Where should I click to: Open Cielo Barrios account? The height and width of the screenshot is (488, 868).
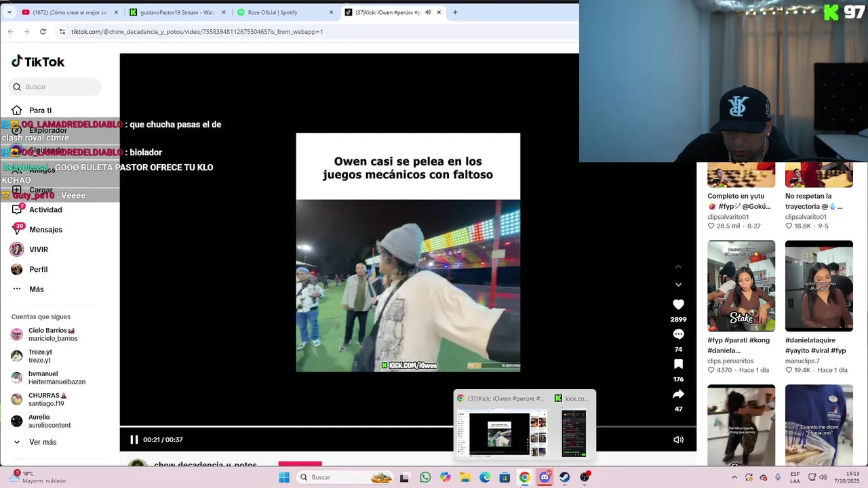(52, 334)
